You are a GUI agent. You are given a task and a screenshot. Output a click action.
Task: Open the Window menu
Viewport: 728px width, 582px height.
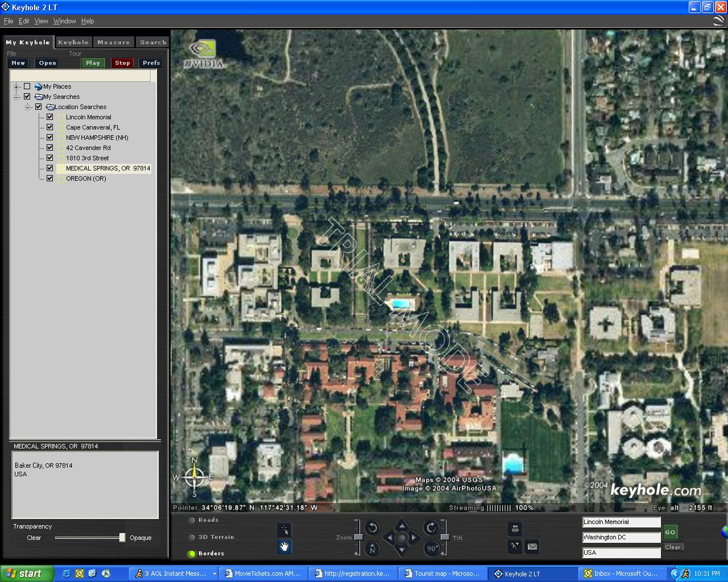pos(65,21)
